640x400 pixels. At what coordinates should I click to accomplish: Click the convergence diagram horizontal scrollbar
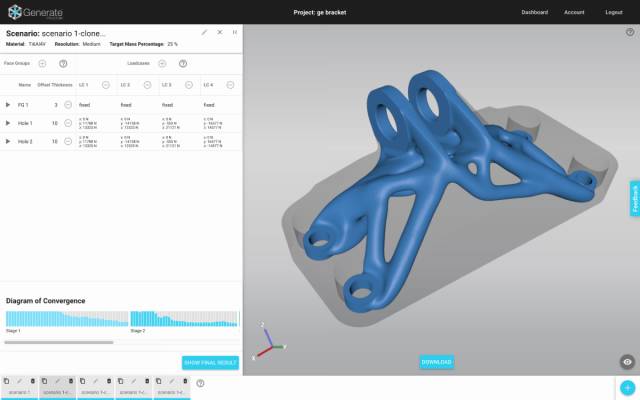(x=60, y=342)
